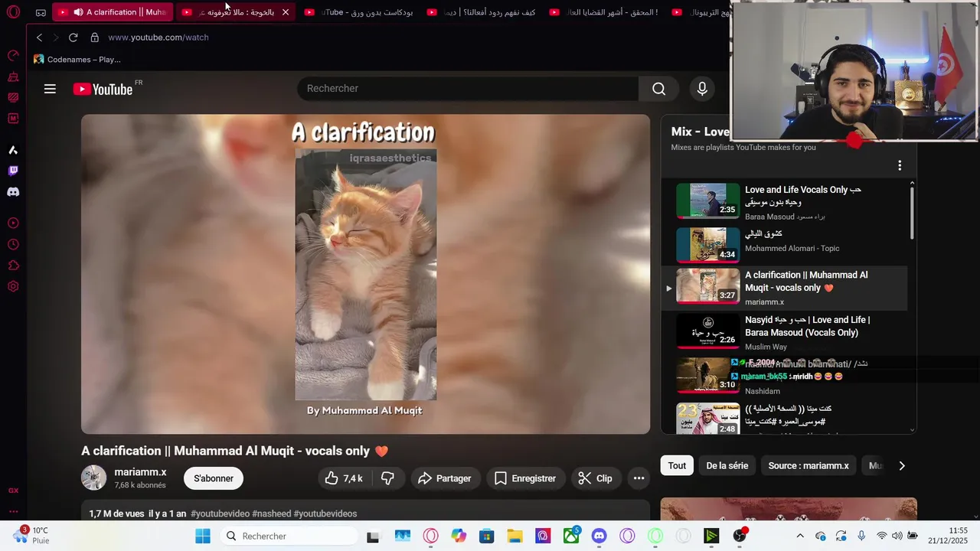Switch to the بودكاست بدون ورق tab
Image resolution: width=980 pixels, height=551 pixels.
358,12
